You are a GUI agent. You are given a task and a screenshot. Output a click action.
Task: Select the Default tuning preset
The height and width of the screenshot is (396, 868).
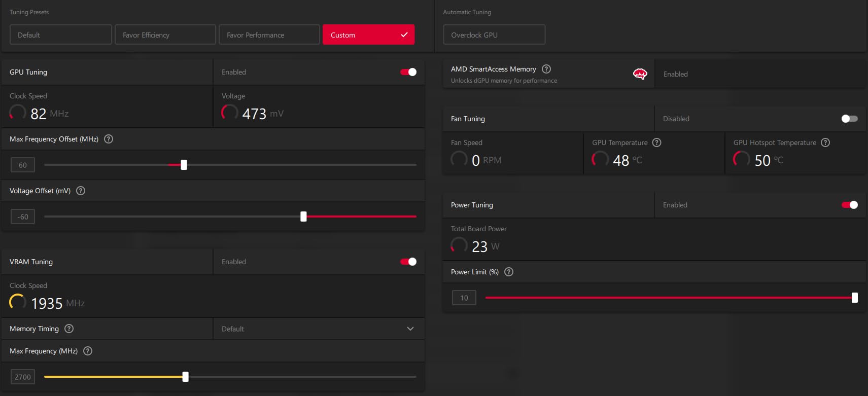pyautogui.click(x=61, y=35)
